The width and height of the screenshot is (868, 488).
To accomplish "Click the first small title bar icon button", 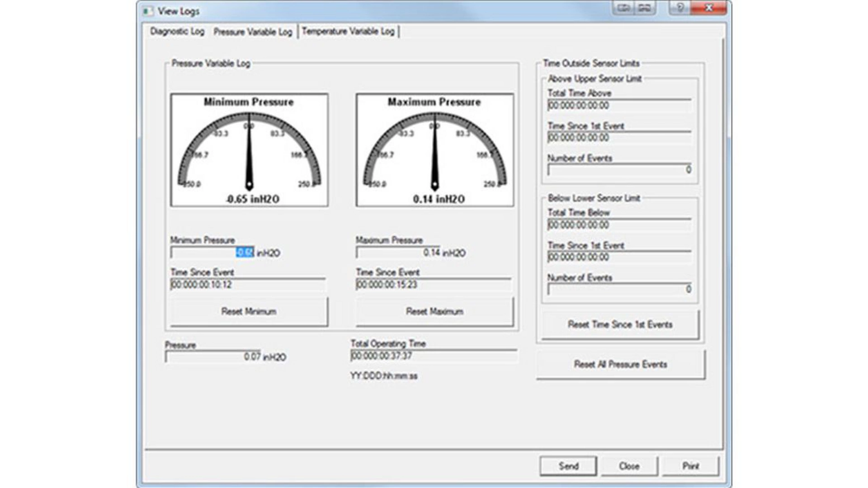I will point(623,8).
